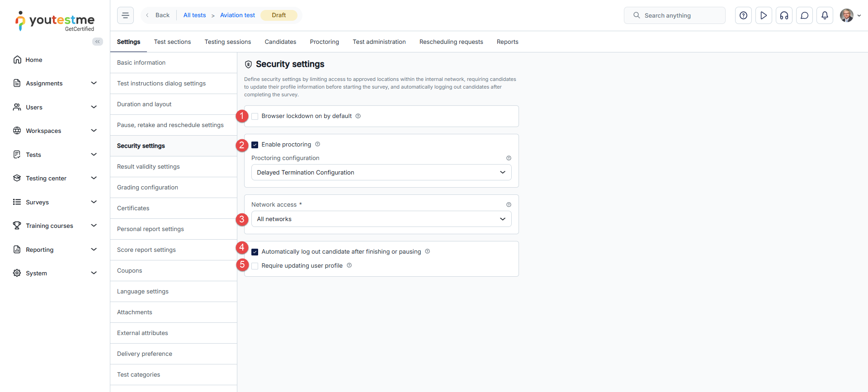Click info icon for Network access
Image resolution: width=868 pixels, height=392 pixels.
pyautogui.click(x=509, y=205)
